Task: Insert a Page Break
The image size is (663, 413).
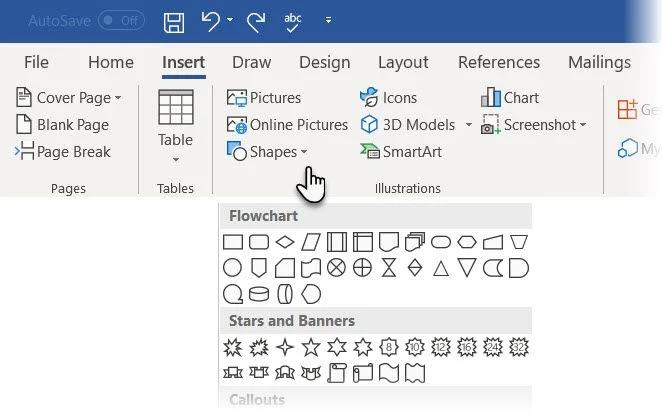Action: pos(62,151)
